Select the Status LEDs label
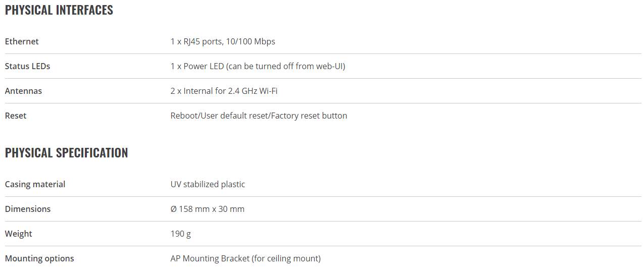 point(27,66)
